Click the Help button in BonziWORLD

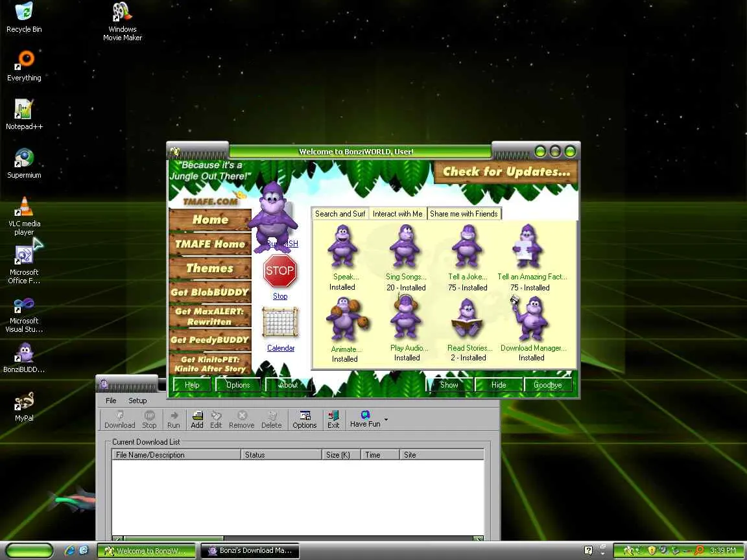click(192, 385)
